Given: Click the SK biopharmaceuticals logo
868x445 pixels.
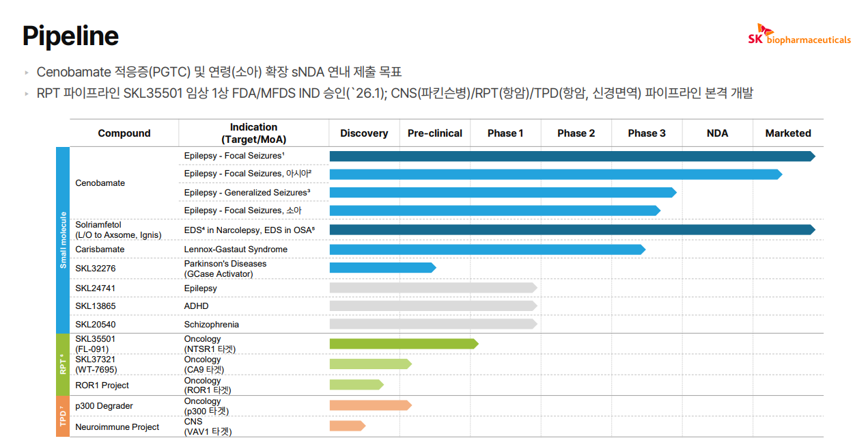Looking at the screenshot, I should click(x=799, y=36).
